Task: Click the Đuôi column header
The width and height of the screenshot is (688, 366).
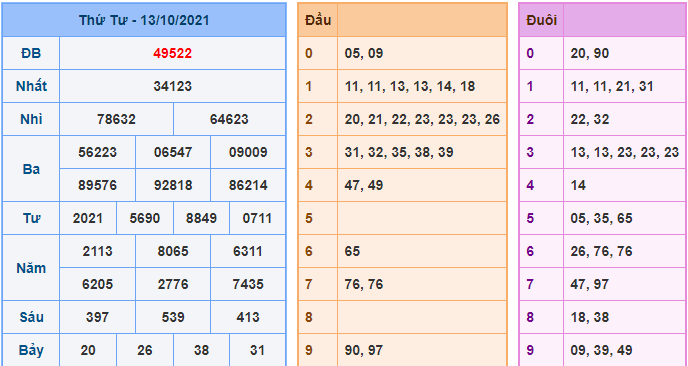Action: (x=541, y=20)
